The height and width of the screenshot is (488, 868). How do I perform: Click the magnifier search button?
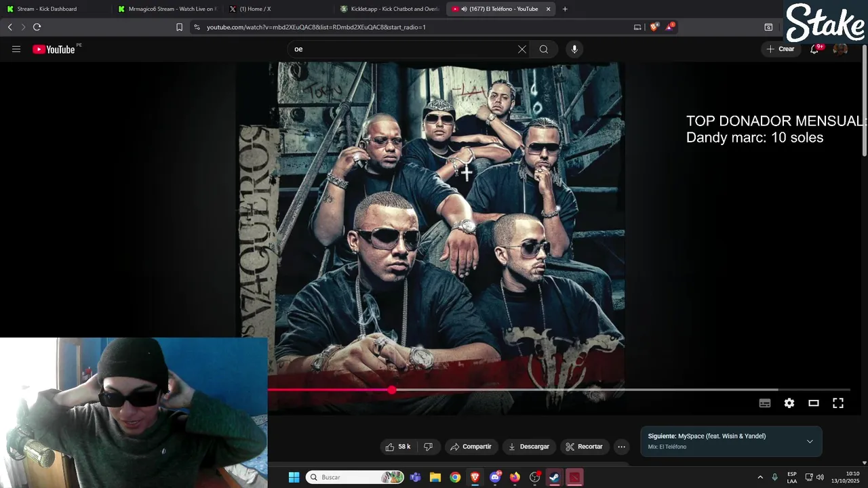(x=543, y=49)
